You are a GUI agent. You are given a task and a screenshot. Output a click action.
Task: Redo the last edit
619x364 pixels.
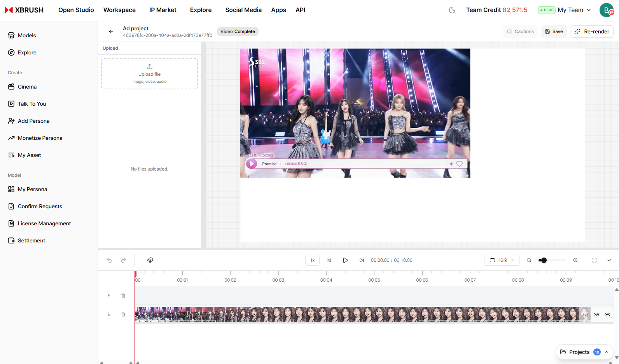tap(123, 260)
